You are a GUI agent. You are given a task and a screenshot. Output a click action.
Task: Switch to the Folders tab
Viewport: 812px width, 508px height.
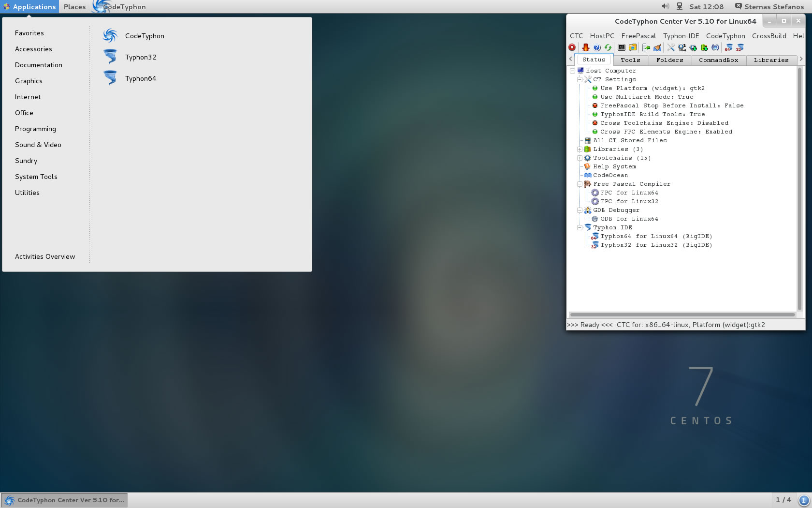click(670, 60)
